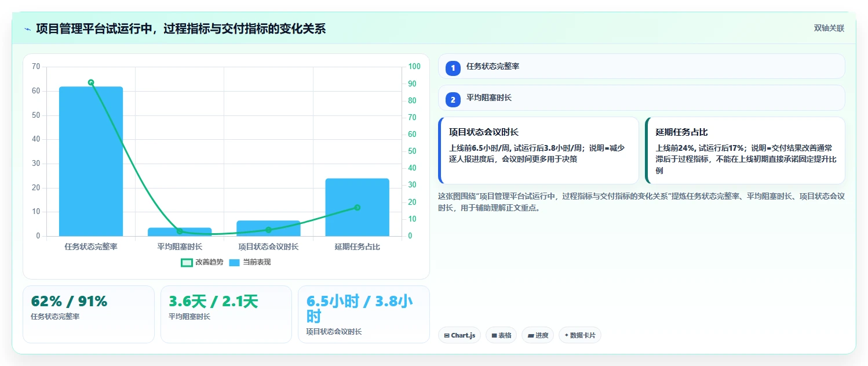Click the 数据卡片 tag
Screen dimensions: 868x366
coord(580,335)
